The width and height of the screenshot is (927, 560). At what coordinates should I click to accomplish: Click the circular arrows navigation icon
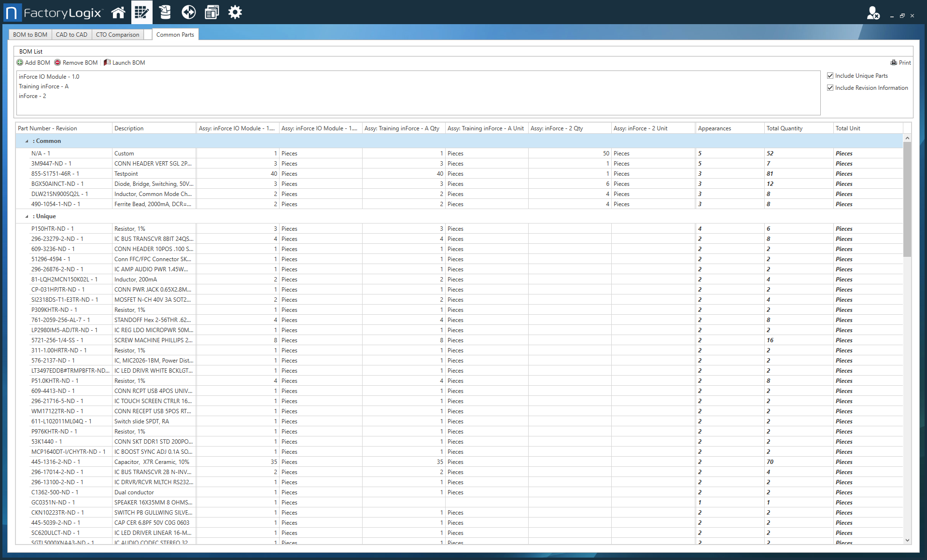pos(188,13)
